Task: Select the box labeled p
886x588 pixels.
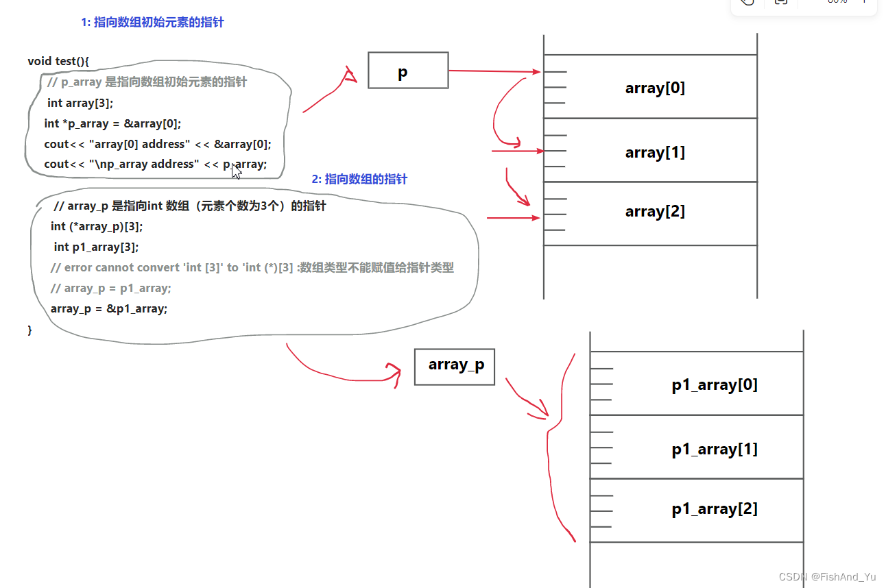Action: [408, 71]
